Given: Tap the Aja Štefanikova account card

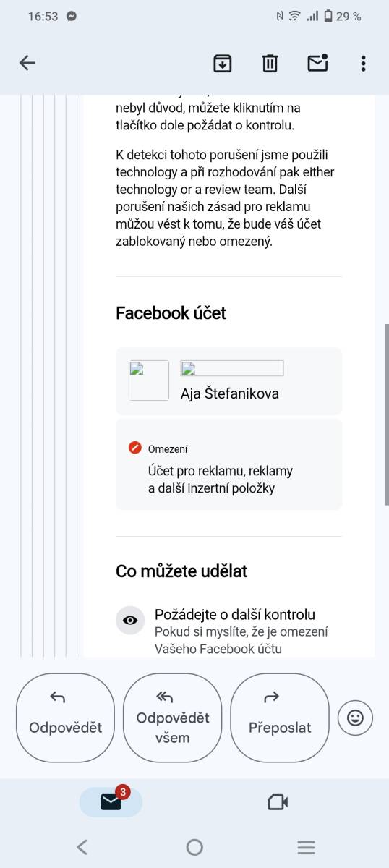Looking at the screenshot, I should point(228,381).
